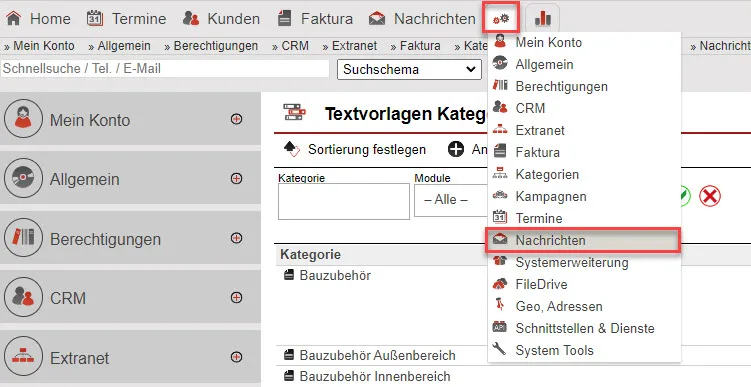
Task: Click the Berechtigungen sidebar books icon
Action: coord(23,238)
